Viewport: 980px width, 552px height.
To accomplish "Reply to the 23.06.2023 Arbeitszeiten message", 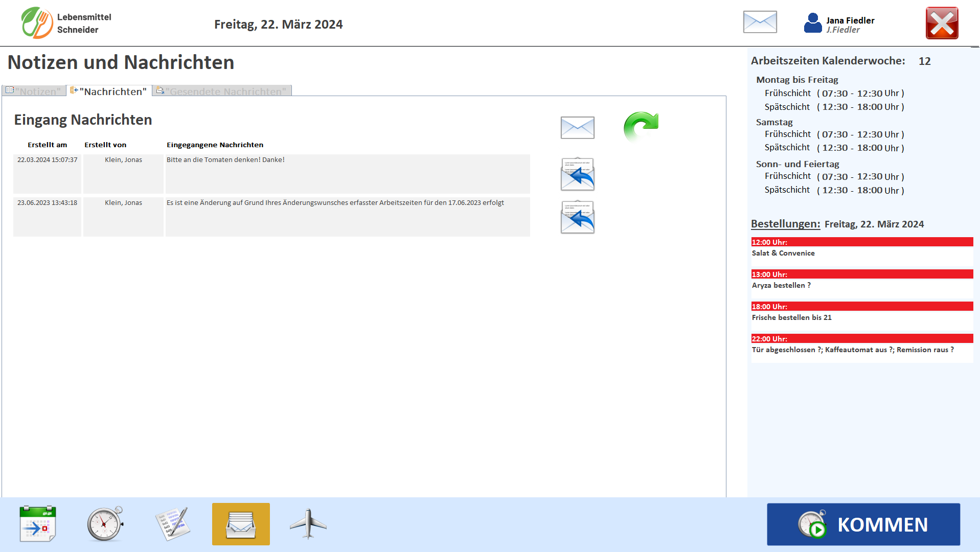I will (x=577, y=217).
